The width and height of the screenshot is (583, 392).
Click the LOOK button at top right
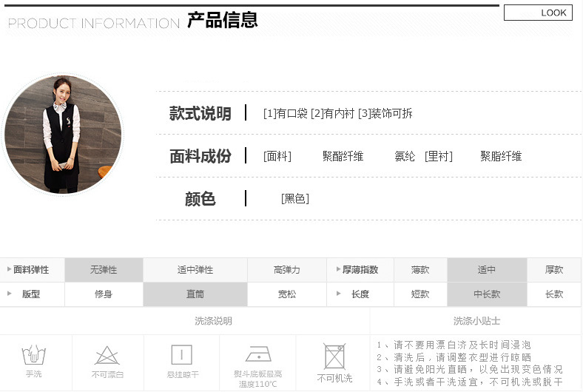click(x=538, y=13)
